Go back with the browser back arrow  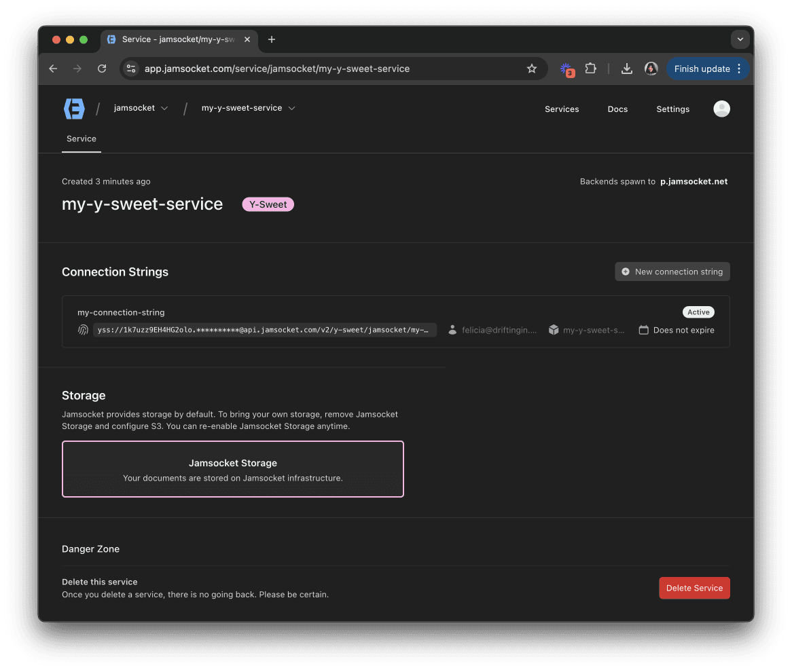53,69
